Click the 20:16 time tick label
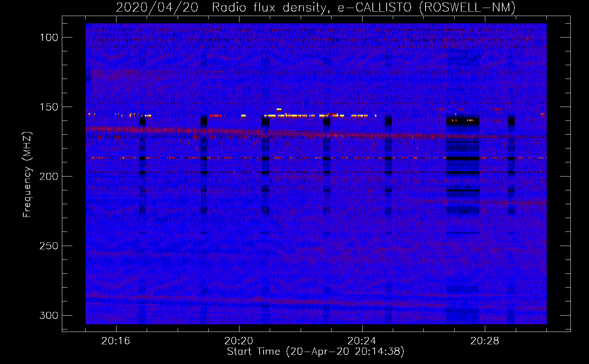The width and height of the screenshot is (589, 364). click(116, 341)
